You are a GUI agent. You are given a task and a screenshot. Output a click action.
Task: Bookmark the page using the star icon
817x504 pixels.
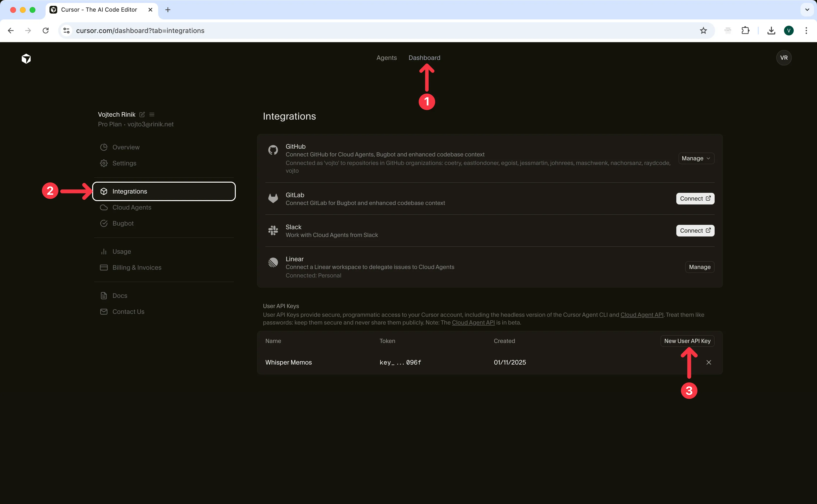[703, 30]
